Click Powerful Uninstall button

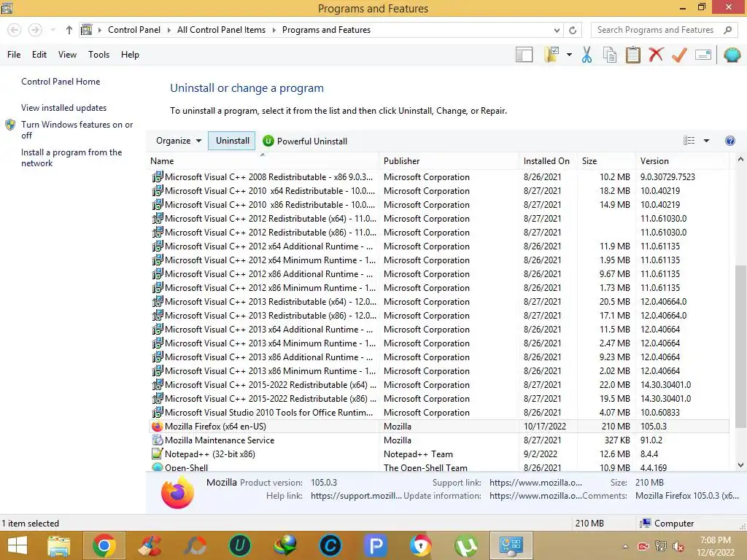[x=305, y=141]
